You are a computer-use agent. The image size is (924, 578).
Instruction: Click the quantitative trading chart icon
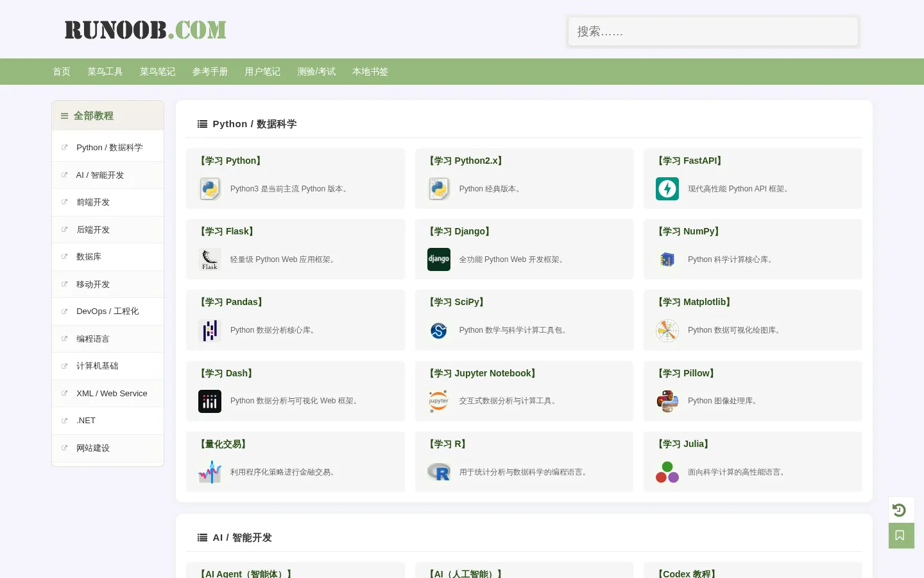pyautogui.click(x=210, y=472)
